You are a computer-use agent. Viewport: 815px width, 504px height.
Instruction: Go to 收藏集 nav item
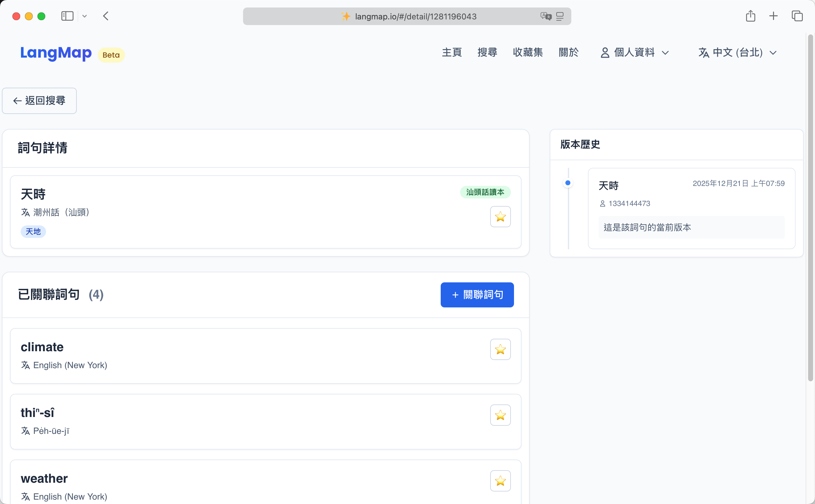coord(527,52)
